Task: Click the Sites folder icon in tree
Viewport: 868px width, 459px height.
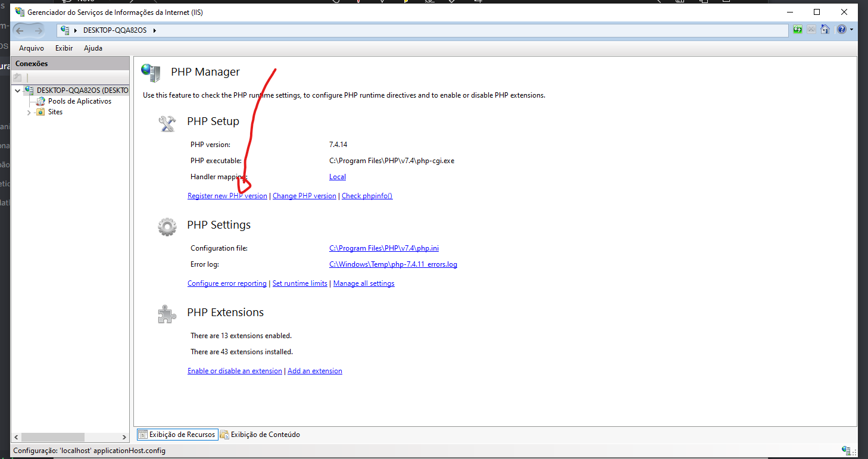Action: 40,112
